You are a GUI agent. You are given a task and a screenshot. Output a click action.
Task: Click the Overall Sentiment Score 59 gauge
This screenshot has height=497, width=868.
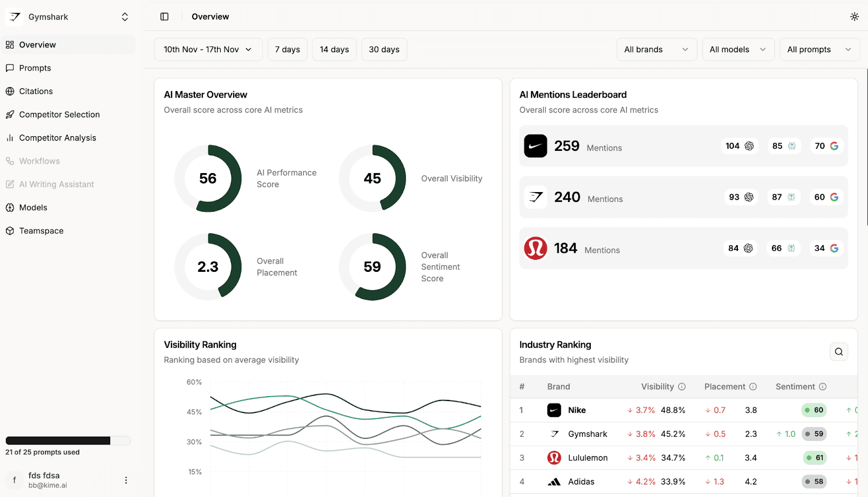click(x=372, y=267)
